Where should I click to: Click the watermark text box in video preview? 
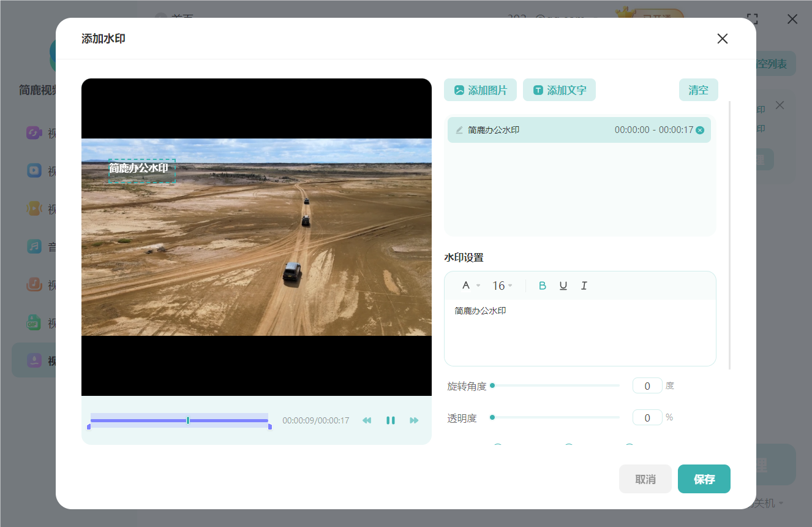pyautogui.click(x=141, y=170)
